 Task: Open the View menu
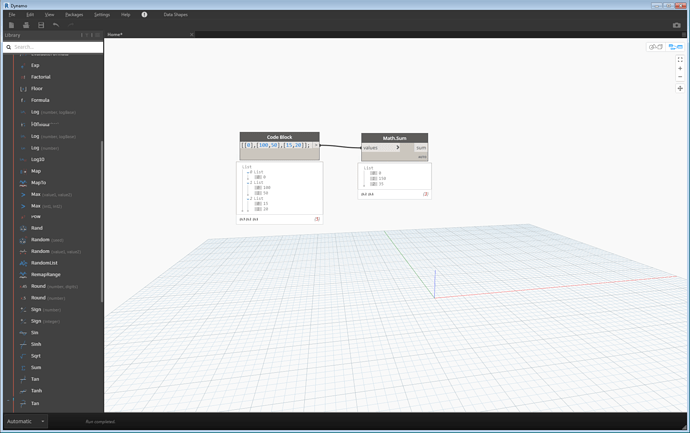click(x=49, y=15)
